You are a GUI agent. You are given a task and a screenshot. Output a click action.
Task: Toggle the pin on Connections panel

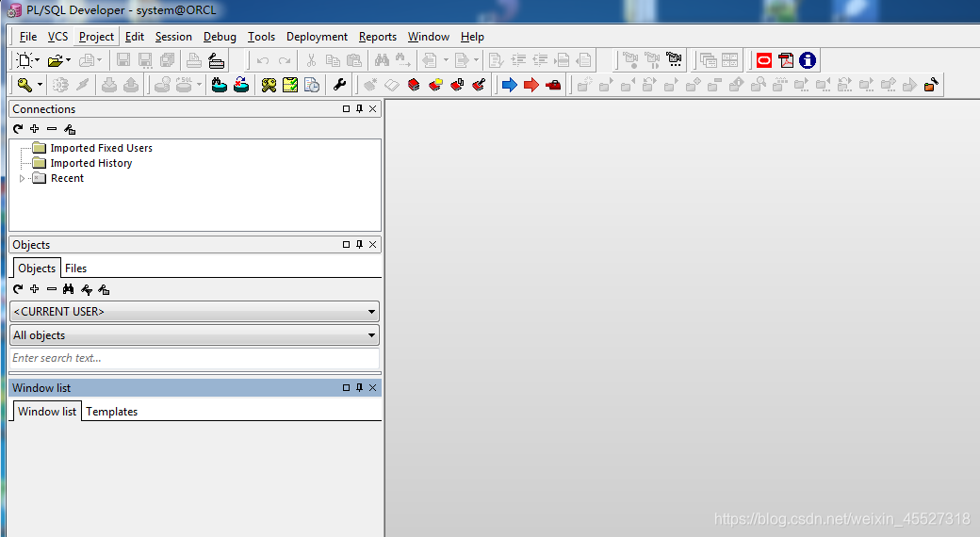tap(359, 108)
